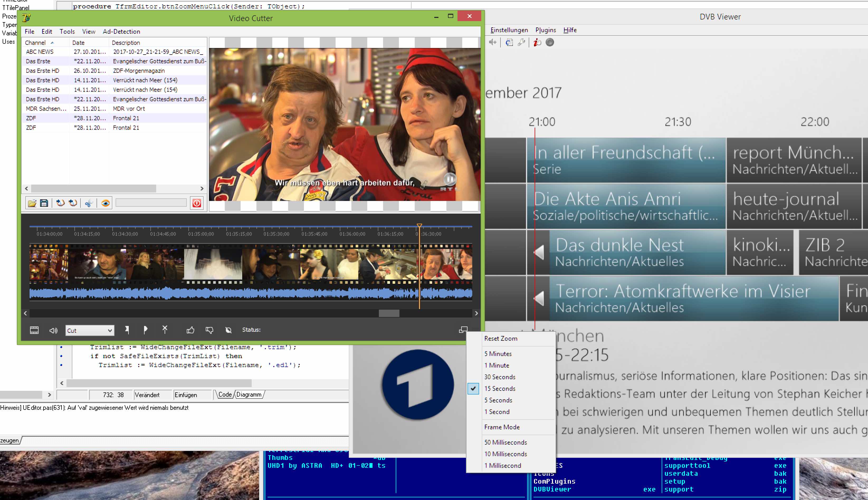The image size is (868, 500).
Task: Click the red power stop button
Action: pos(197,203)
